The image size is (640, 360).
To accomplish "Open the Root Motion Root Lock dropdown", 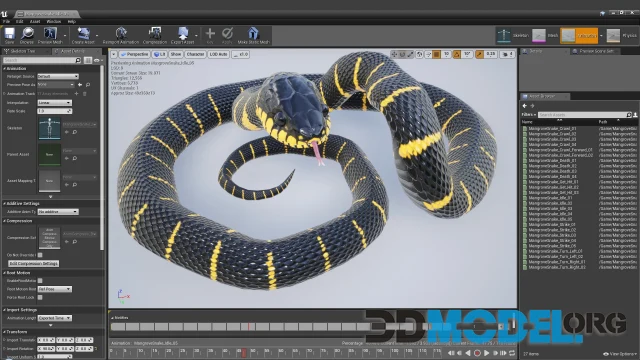I will point(54,289).
